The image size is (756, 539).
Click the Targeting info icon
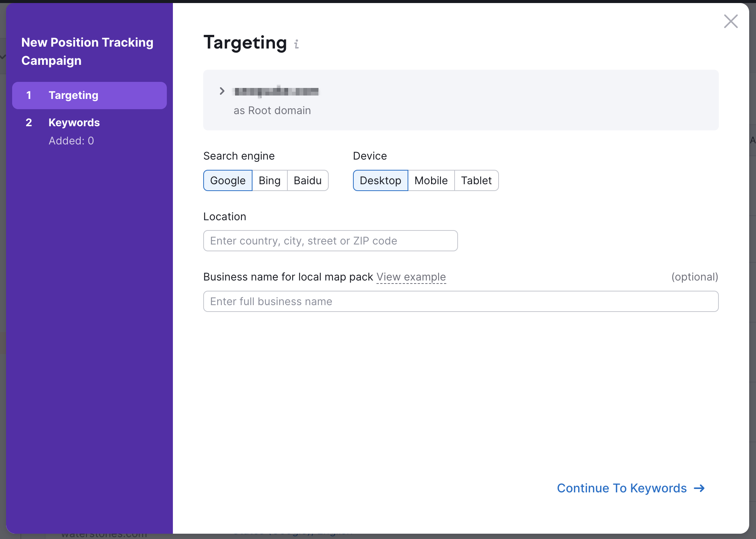tap(296, 44)
